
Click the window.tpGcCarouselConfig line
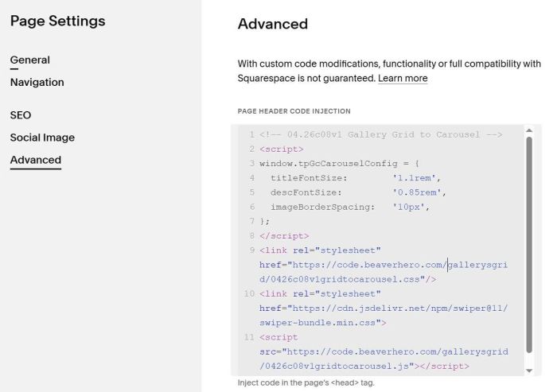pyautogui.click(x=339, y=164)
